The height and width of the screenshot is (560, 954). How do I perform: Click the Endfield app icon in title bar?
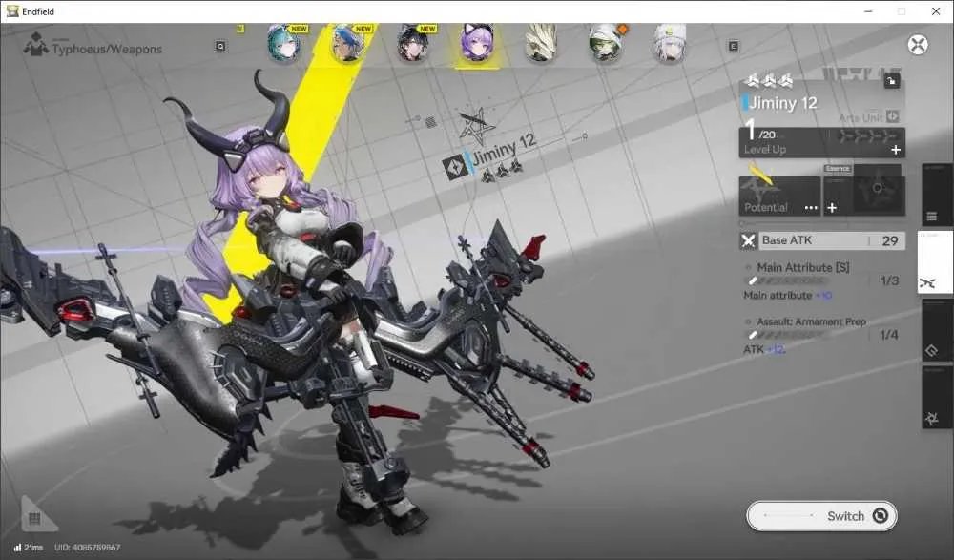(x=12, y=10)
